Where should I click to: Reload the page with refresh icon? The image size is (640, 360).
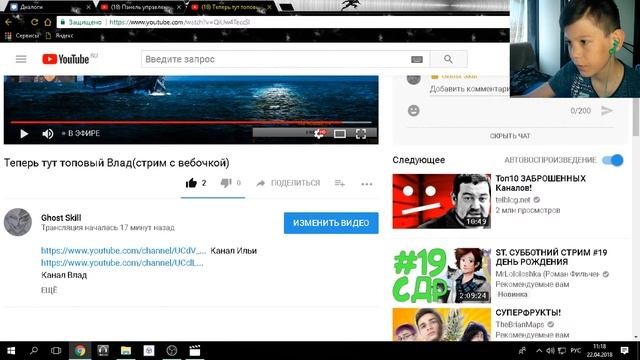tap(34, 22)
